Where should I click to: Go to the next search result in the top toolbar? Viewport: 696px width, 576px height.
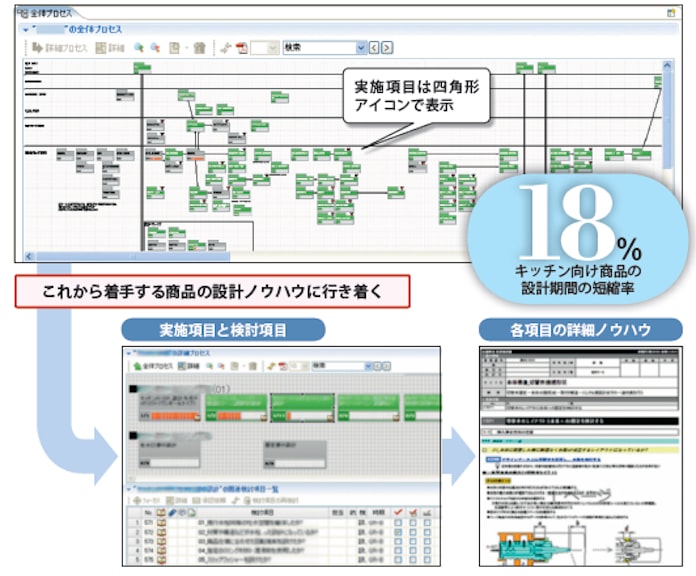click(387, 47)
